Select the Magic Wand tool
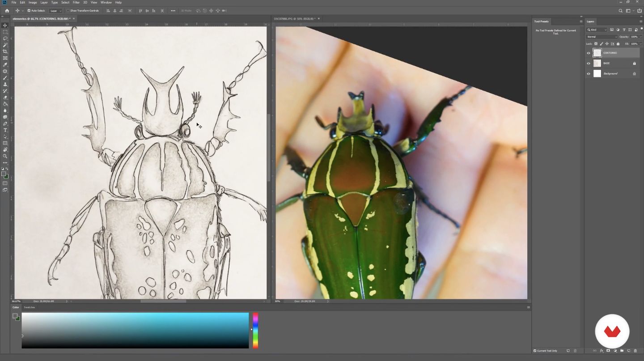 click(x=5, y=45)
